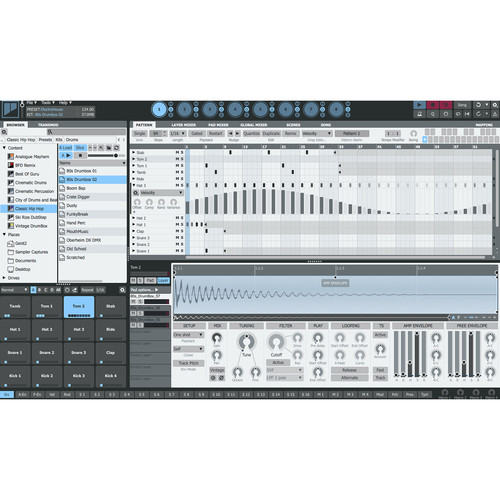500x500 pixels.
Task: Switch to the Transmod tab
Action: click(x=48, y=125)
